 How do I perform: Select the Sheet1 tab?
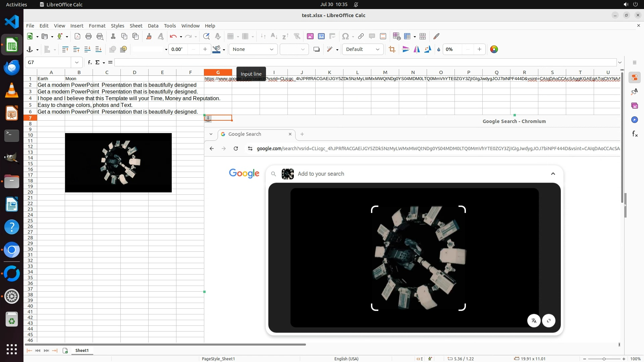coord(82,351)
